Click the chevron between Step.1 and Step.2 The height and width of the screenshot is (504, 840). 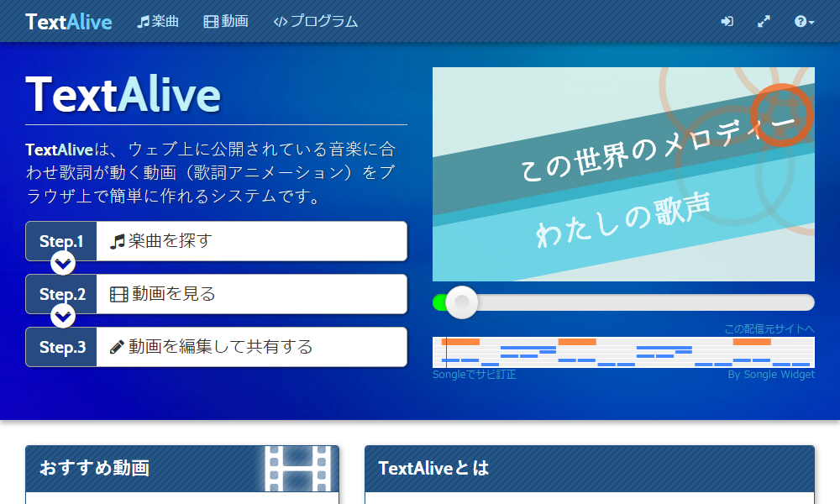coord(61,263)
